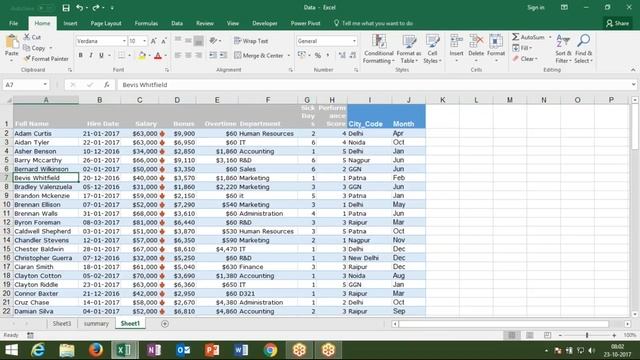Open the File tab
640x360 pixels.
coord(13,23)
